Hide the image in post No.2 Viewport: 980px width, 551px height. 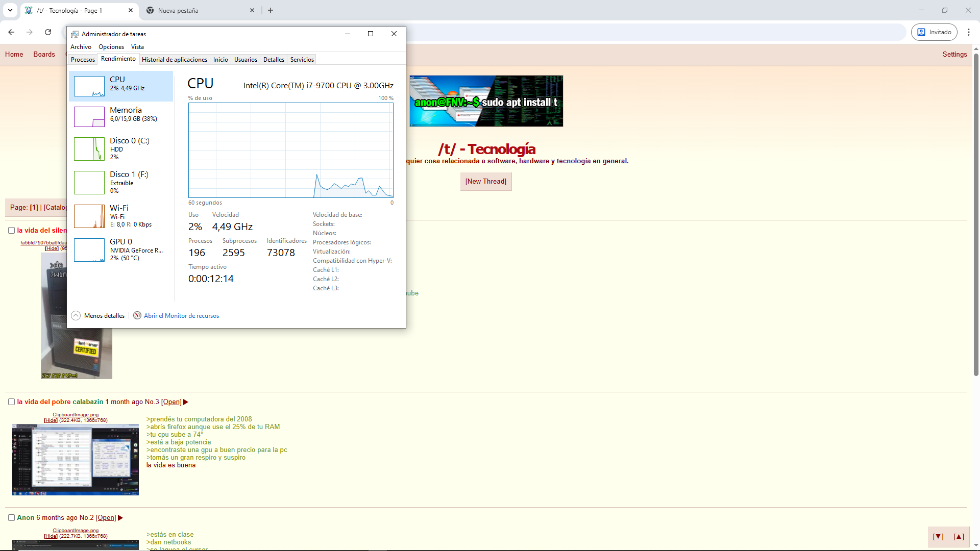[51, 536]
